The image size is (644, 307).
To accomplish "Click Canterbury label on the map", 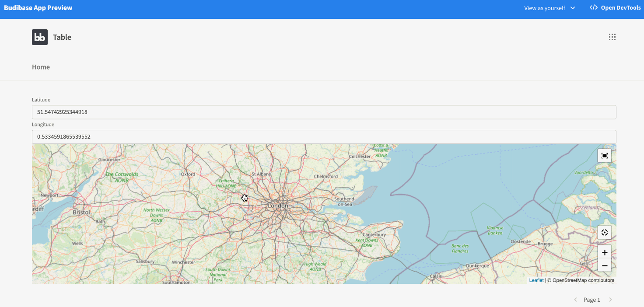I will [x=374, y=234].
